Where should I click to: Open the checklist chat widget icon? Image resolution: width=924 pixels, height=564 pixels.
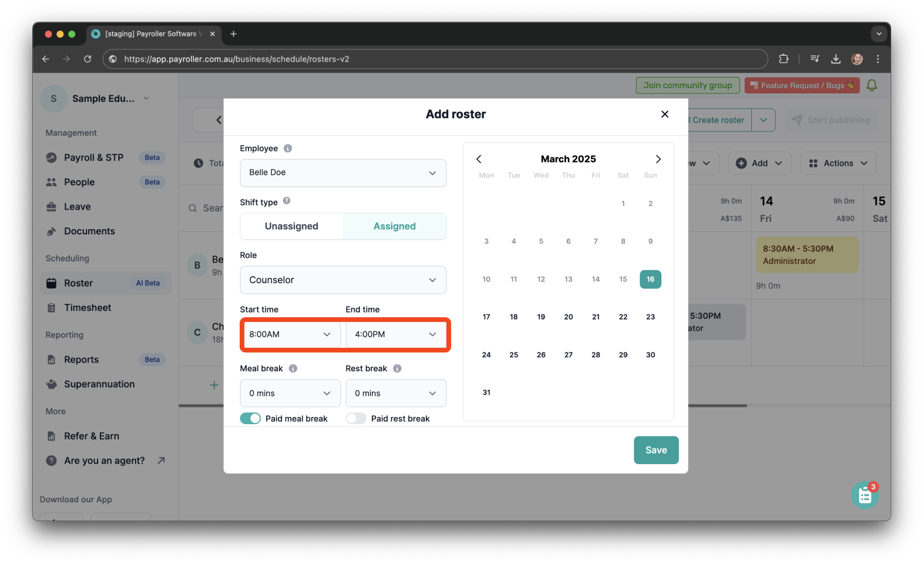(865, 495)
